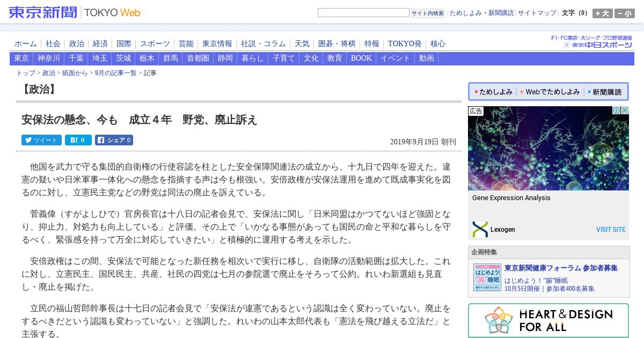The height and width of the screenshot is (338, 644).
Task: Click the Facebook シェア button
Action: pyautogui.click(x=114, y=140)
